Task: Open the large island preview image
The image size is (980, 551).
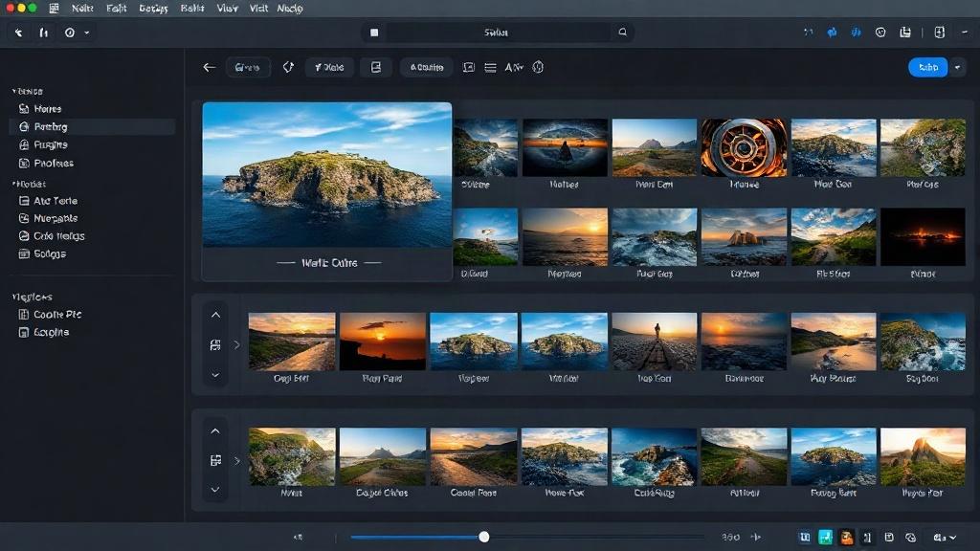Action: click(x=327, y=174)
